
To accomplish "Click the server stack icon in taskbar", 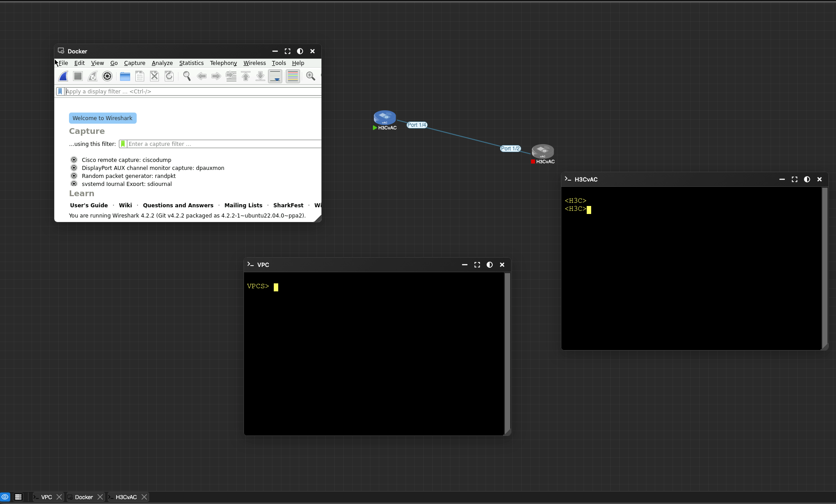I will 18,497.
